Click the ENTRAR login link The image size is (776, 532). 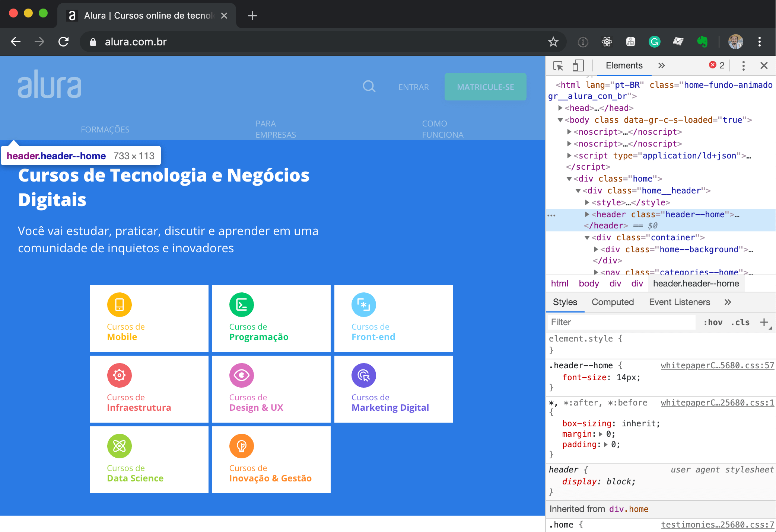point(413,87)
